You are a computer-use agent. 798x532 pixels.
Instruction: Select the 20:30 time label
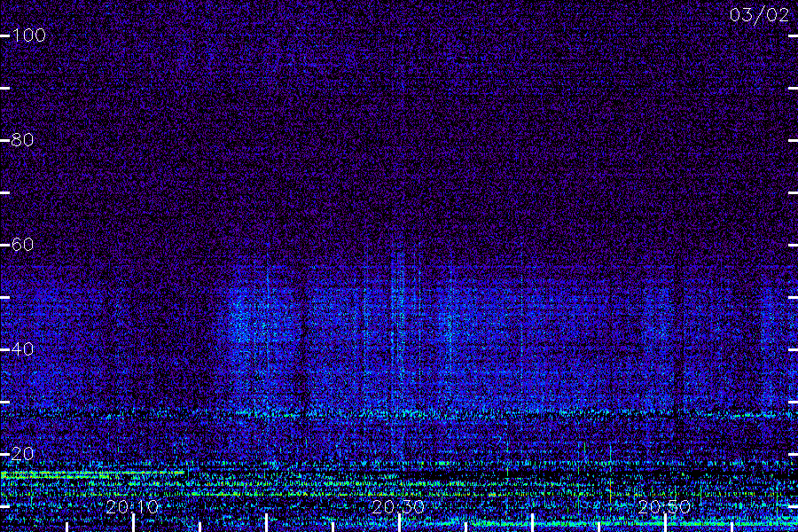tap(398, 506)
